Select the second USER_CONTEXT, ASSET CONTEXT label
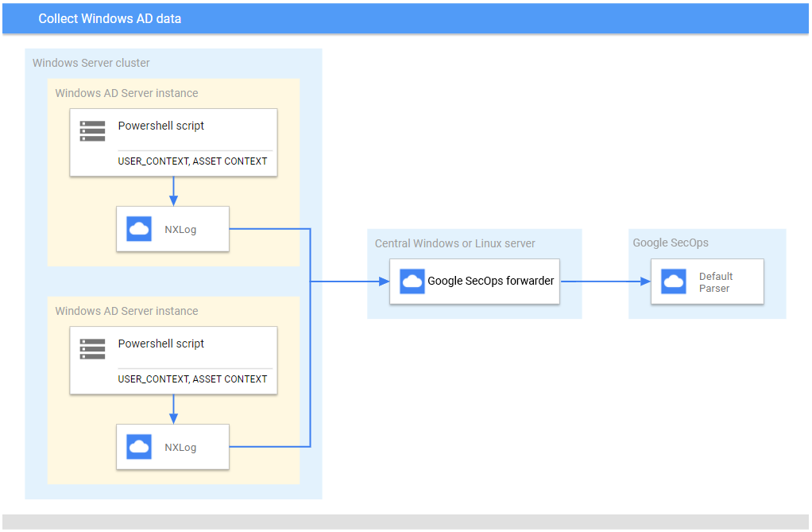 point(192,379)
